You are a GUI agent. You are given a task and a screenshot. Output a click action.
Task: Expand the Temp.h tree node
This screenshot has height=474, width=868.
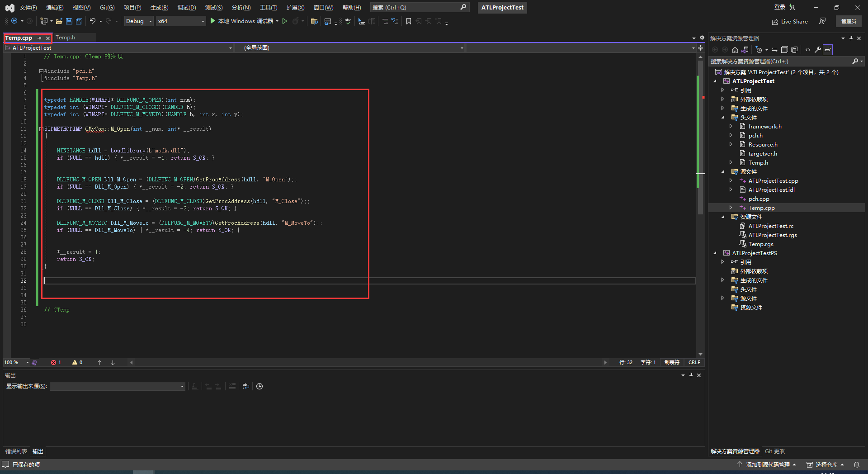(731, 163)
